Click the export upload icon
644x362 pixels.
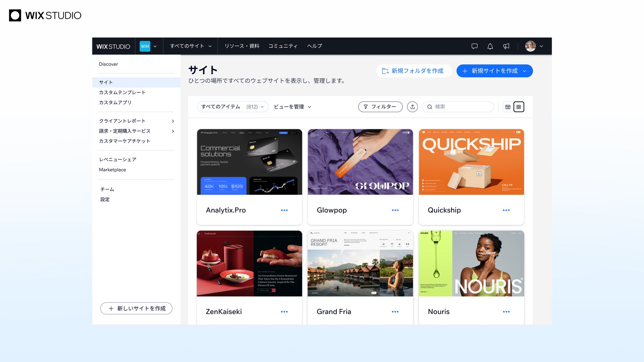click(x=412, y=107)
